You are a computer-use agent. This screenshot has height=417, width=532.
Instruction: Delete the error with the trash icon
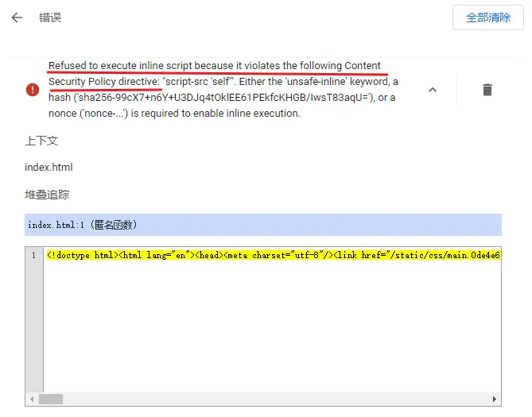487,90
